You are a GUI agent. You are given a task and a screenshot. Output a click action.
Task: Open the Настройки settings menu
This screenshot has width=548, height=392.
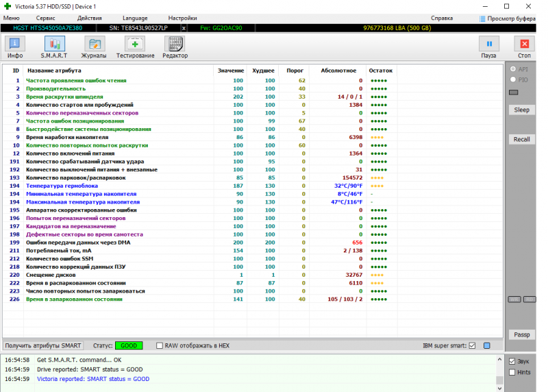click(182, 18)
